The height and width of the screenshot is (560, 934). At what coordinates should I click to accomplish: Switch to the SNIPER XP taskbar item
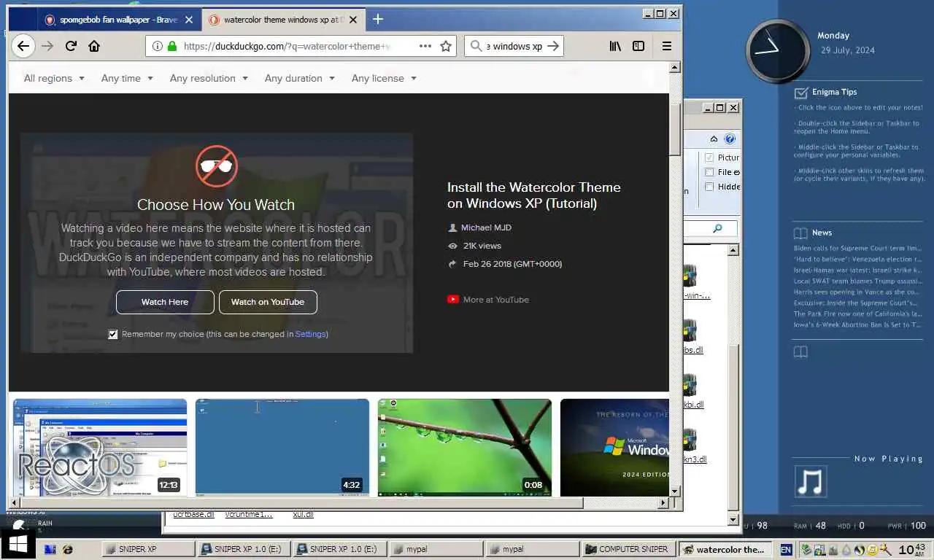pos(148,549)
